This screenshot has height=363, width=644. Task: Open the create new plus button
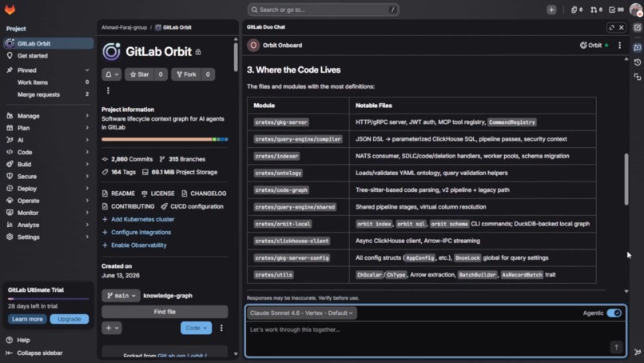click(x=551, y=10)
